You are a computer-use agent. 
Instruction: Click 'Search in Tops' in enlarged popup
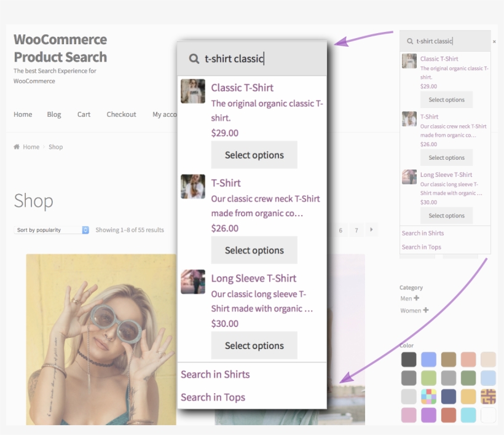click(213, 398)
